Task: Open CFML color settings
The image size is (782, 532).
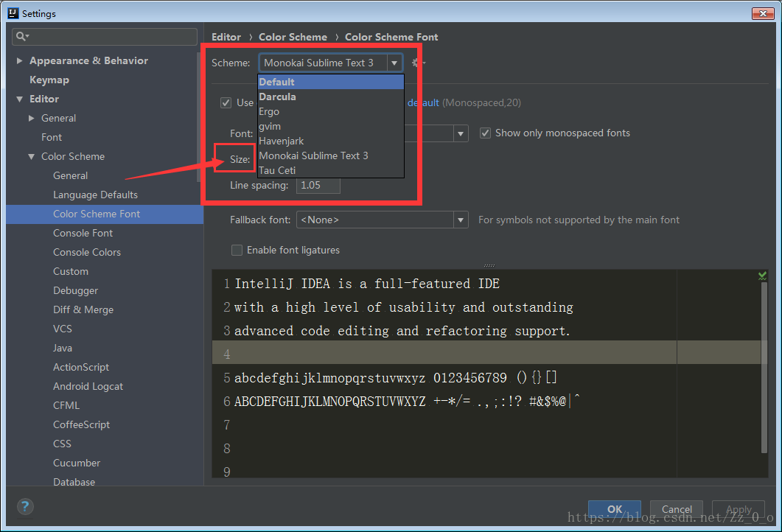Action: point(66,406)
